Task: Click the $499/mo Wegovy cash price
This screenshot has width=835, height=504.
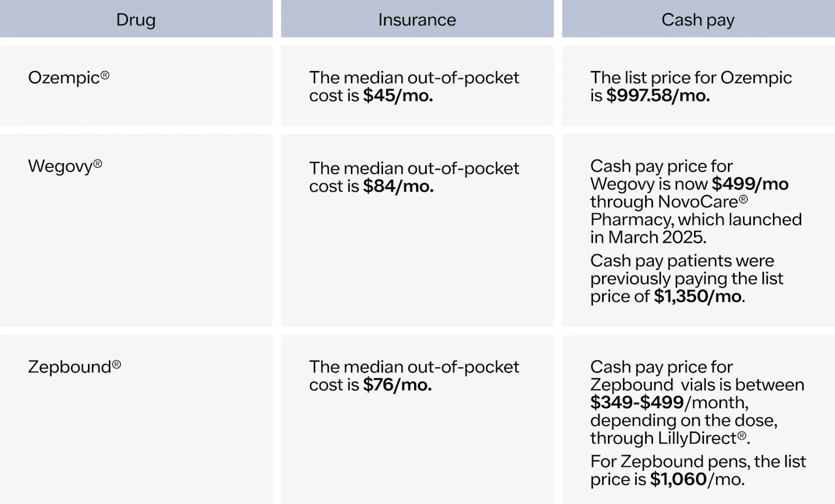Action: [750, 184]
